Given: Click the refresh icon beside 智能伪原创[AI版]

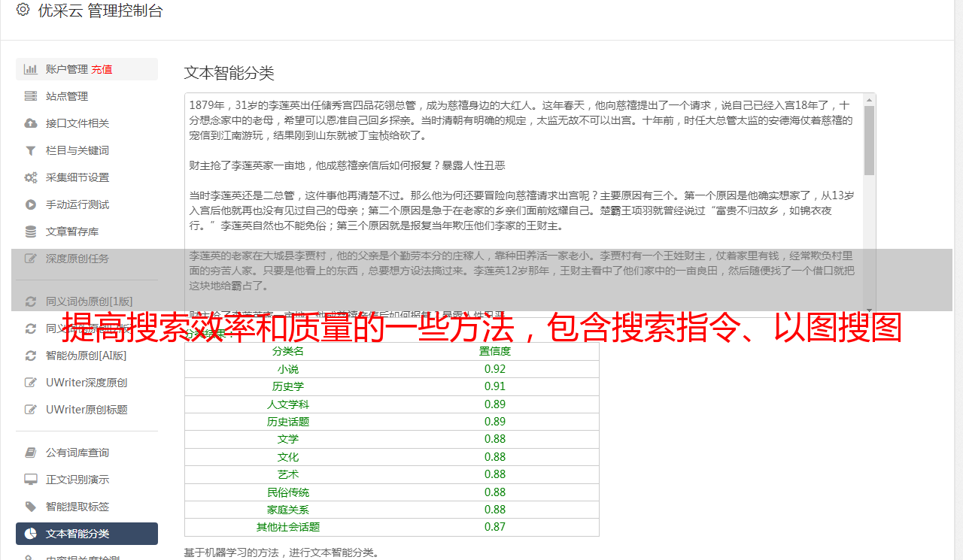Looking at the screenshot, I should 31,356.
